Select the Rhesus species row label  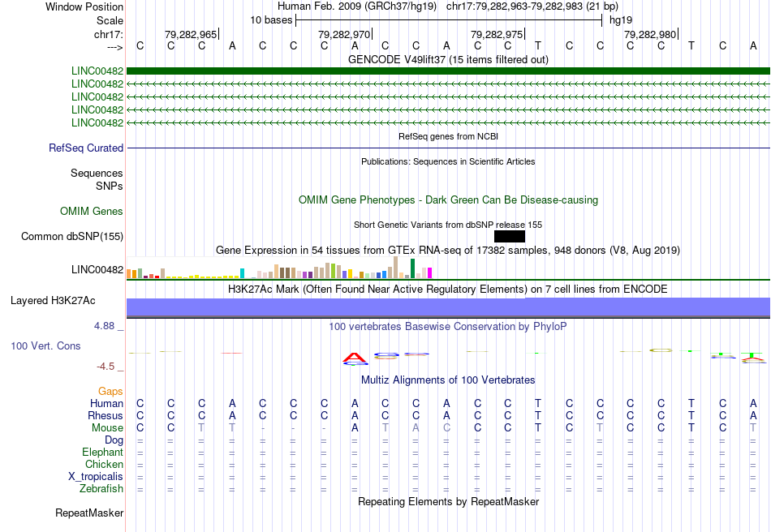(x=106, y=415)
